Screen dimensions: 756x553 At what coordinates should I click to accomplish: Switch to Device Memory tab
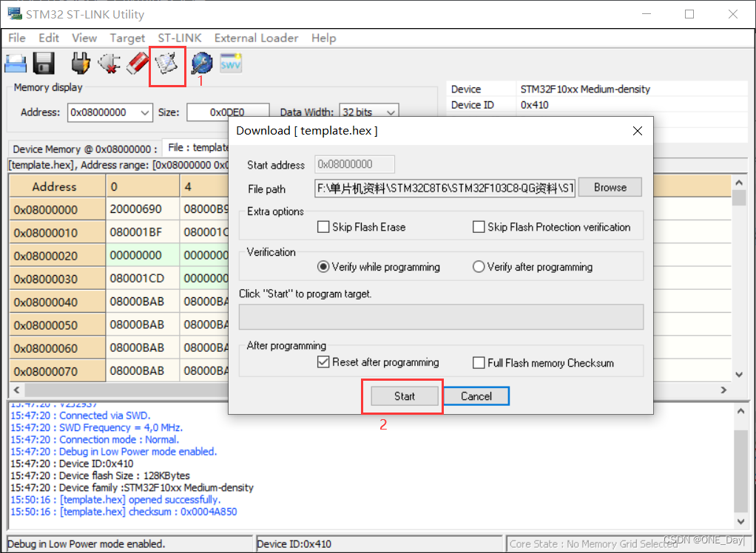(x=85, y=149)
